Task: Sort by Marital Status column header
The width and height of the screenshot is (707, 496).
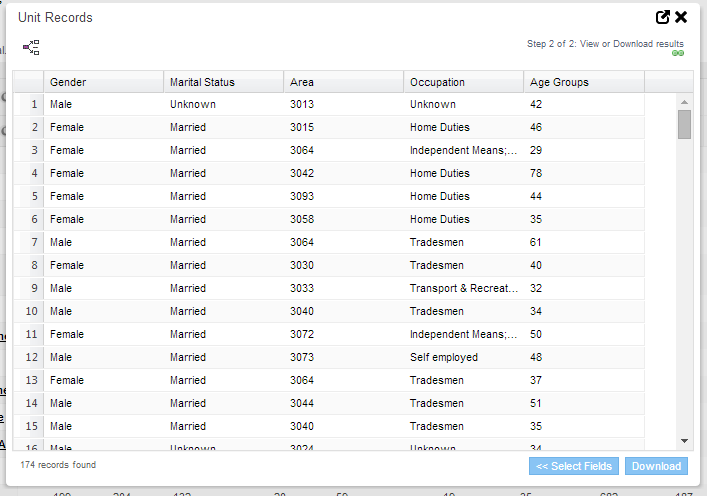Action: pyautogui.click(x=223, y=82)
